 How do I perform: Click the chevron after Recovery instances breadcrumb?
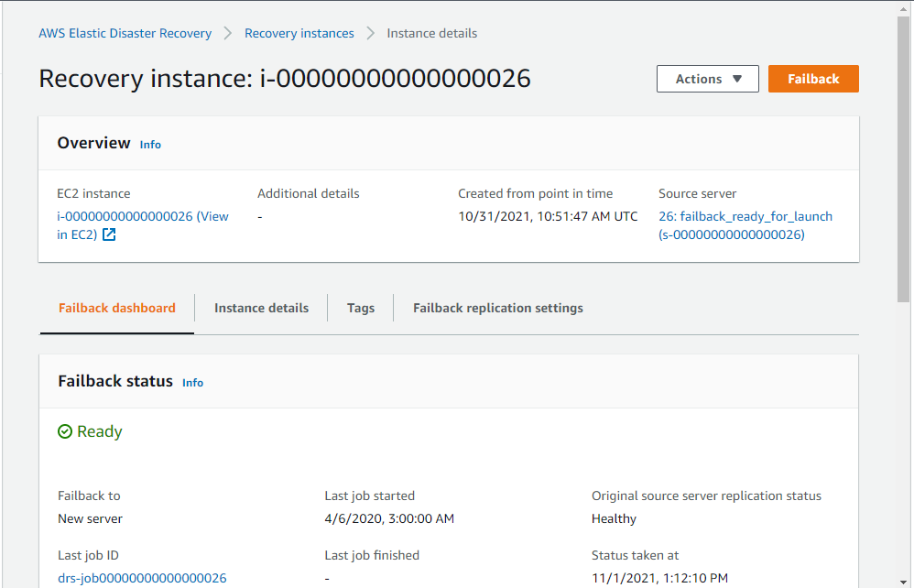370,33
